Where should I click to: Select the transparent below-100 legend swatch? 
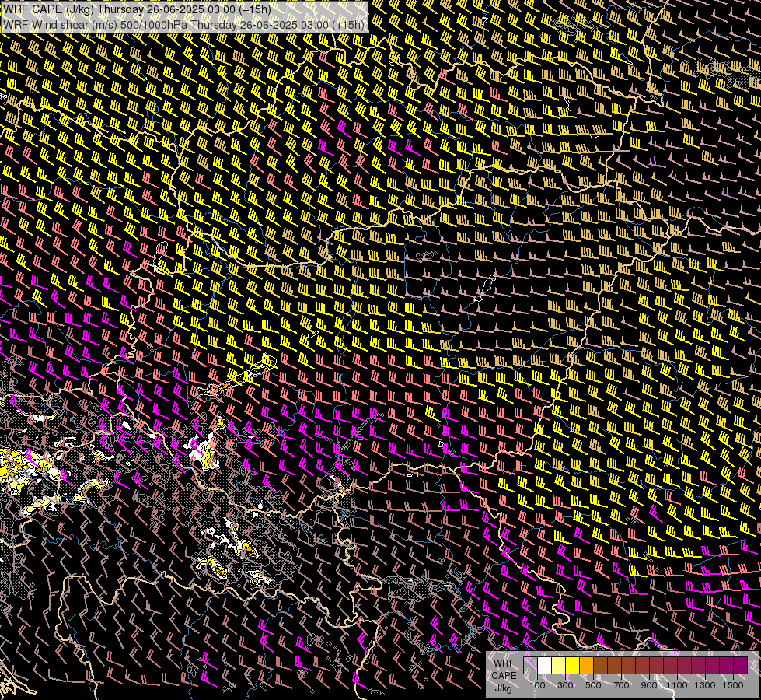click(530, 665)
